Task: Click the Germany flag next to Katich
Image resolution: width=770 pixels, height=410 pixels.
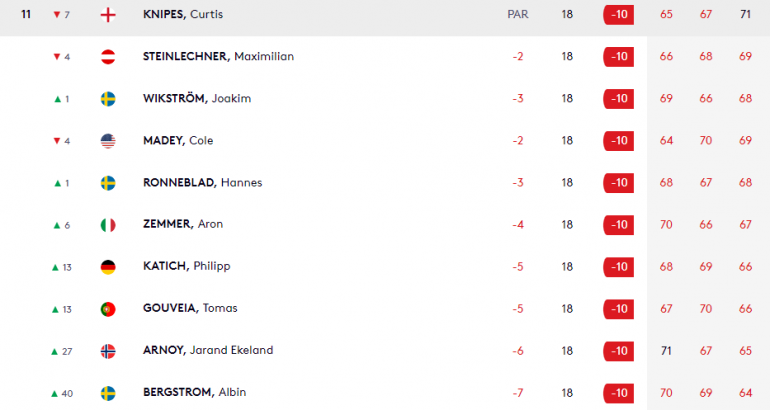Action: pos(108,267)
